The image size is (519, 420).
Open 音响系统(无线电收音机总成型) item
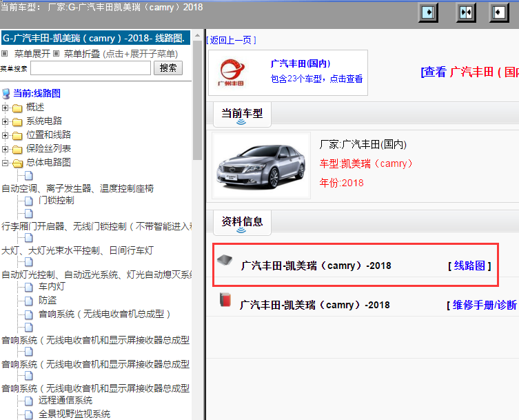[x=105, y=314]
